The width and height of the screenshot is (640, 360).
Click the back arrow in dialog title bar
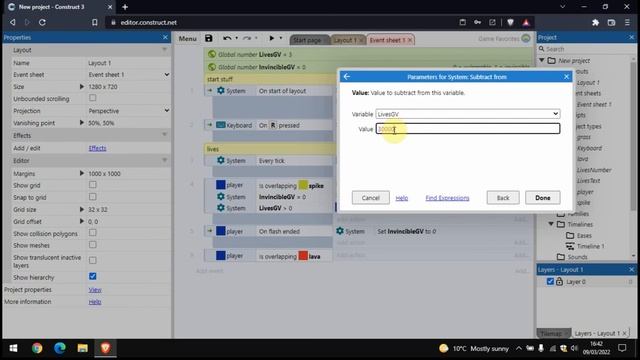pos(347,77)
